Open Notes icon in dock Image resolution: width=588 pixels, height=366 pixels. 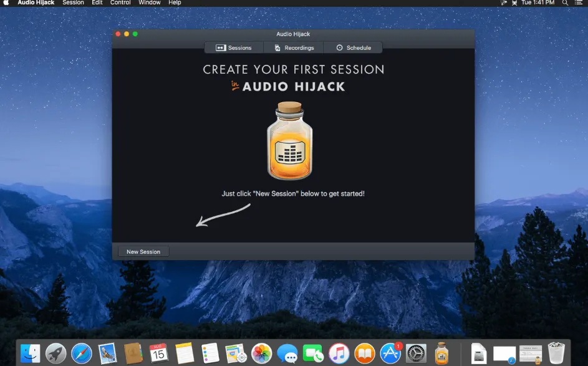tap(185, 354)
